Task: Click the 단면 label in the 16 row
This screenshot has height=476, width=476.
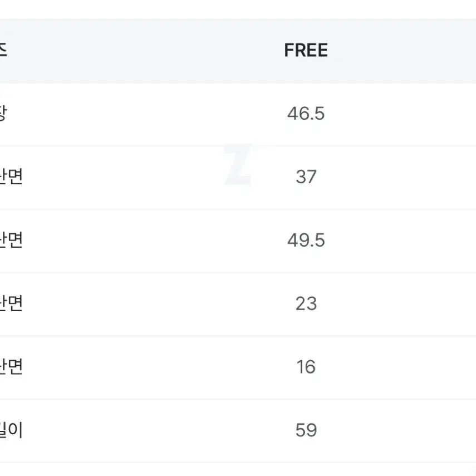Action: (x=11, y=366)
